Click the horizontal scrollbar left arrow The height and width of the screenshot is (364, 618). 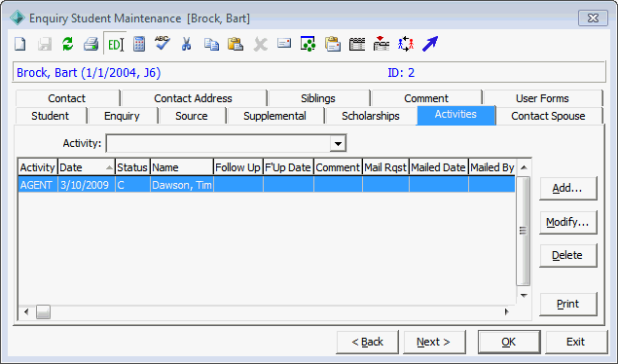coord(26,312)
